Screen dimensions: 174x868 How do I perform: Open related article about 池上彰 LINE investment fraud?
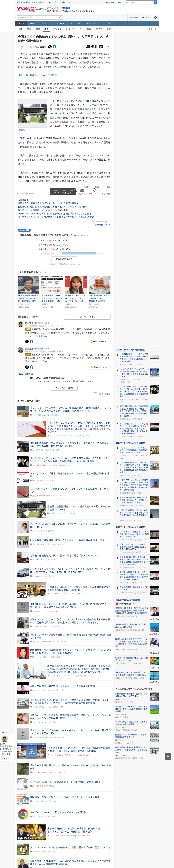click(56, 217)
